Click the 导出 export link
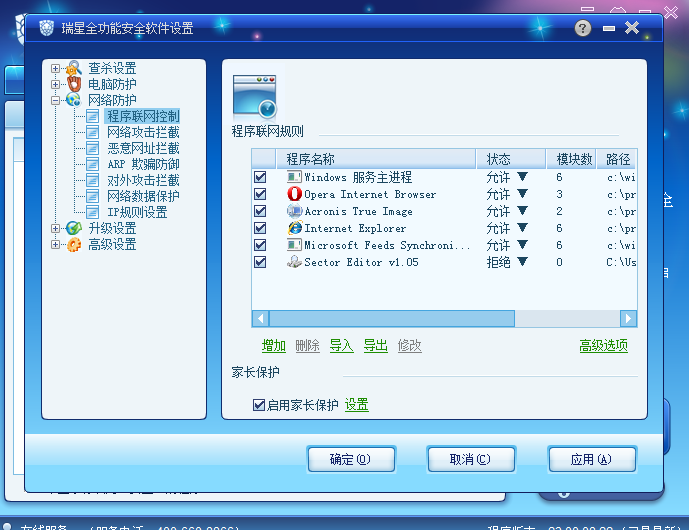689x530 pixels. coord(376,346)
